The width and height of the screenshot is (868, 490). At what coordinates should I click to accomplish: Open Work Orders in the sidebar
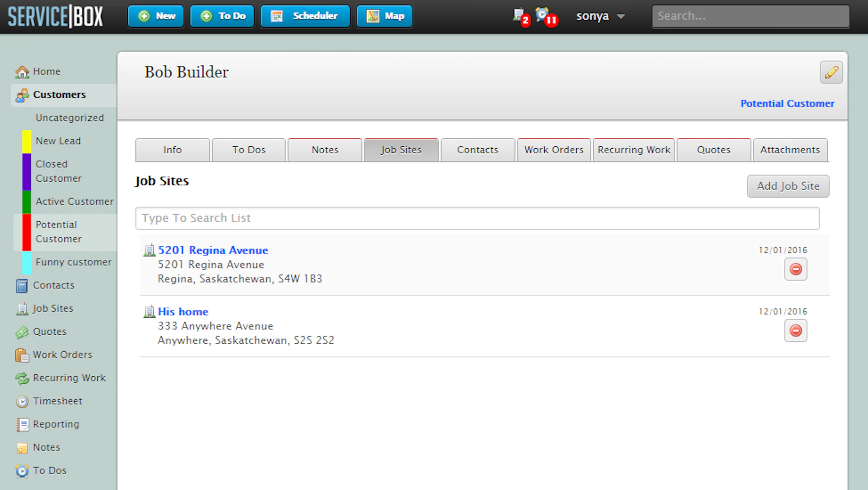[54, 355]
